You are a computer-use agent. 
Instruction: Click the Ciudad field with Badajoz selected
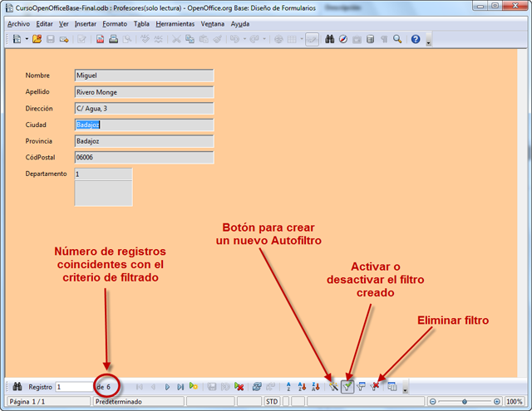144,125
